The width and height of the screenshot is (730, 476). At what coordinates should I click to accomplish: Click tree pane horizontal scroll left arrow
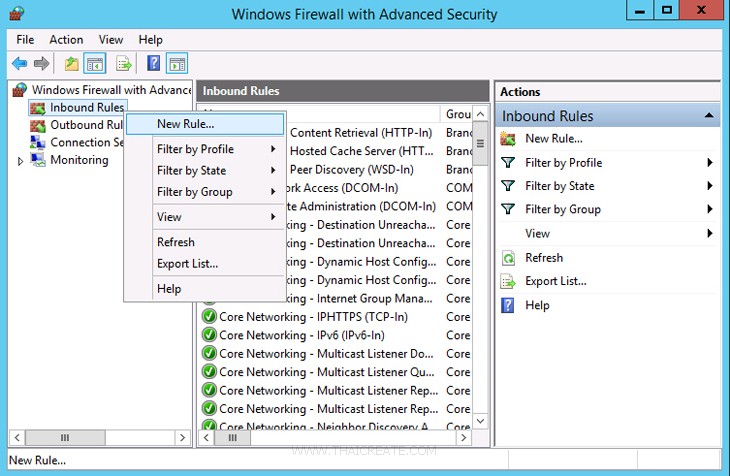(17, 437)
